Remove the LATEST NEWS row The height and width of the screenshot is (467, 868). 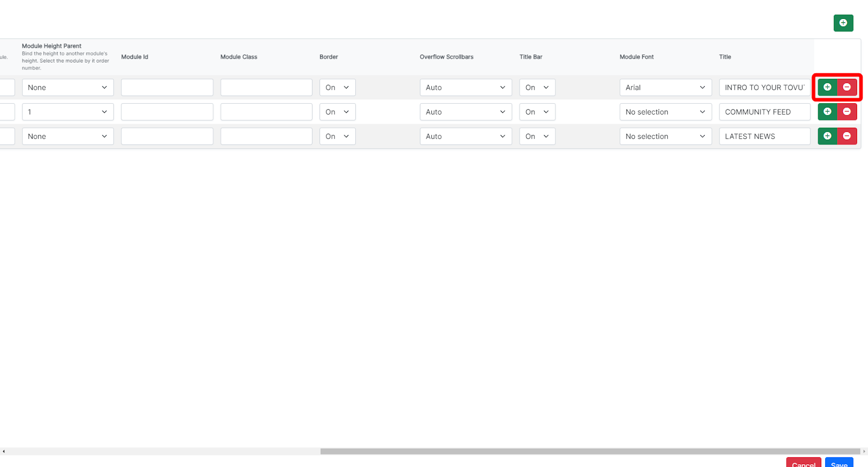pyautogui.click(x=847, y=136)
